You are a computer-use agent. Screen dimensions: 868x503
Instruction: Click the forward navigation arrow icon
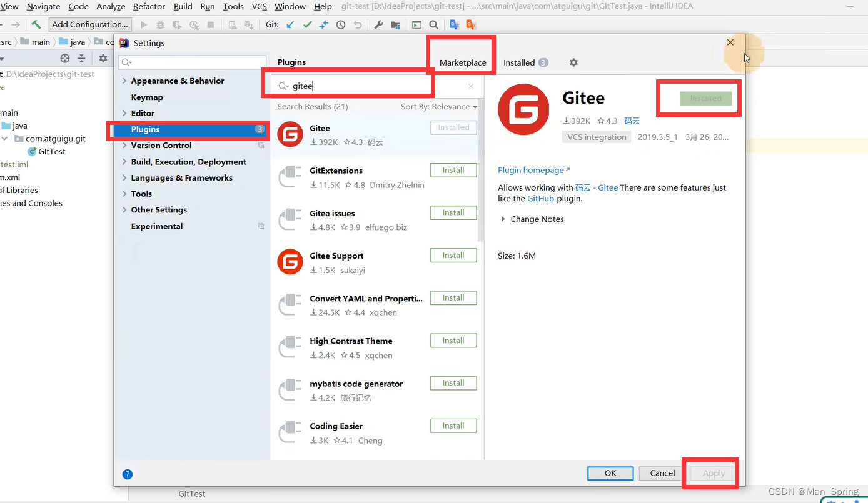16,25
